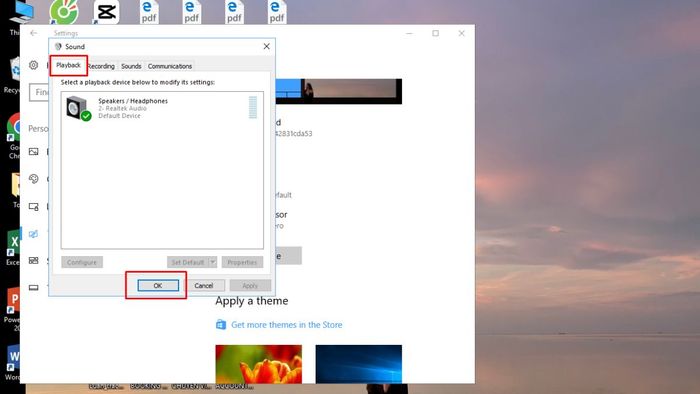This screenshot has height=394, width=700.
Task: Open the first pdf file on desktop
Action: click(149, 12)
